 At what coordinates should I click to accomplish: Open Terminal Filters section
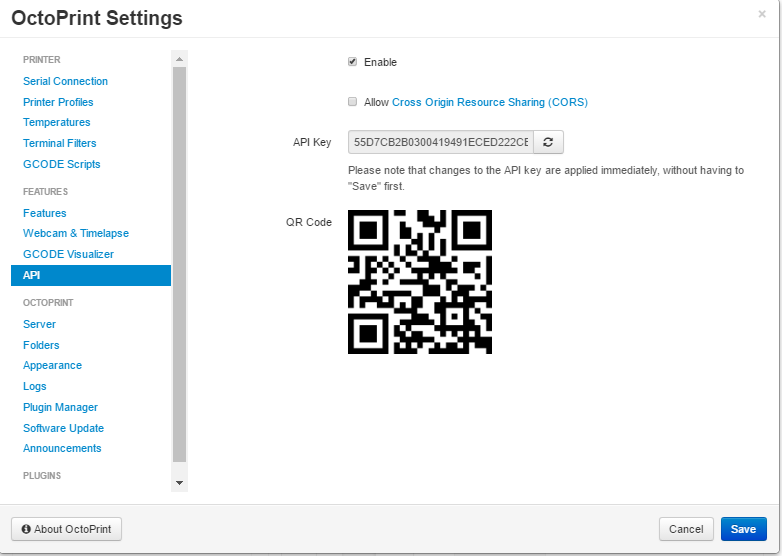(x=59, y=143)
